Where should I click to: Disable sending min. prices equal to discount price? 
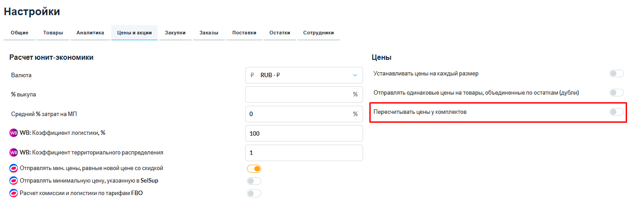coord(254,169)
